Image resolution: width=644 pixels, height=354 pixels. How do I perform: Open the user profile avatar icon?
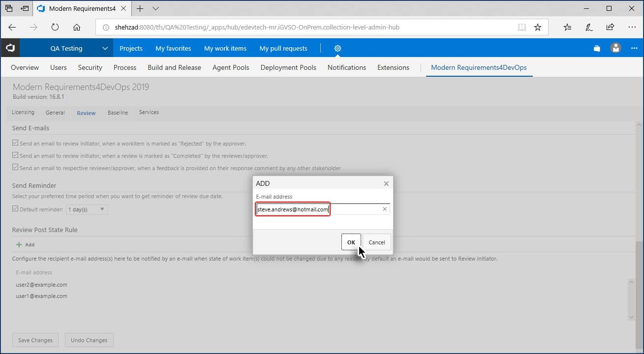point(615,48)
